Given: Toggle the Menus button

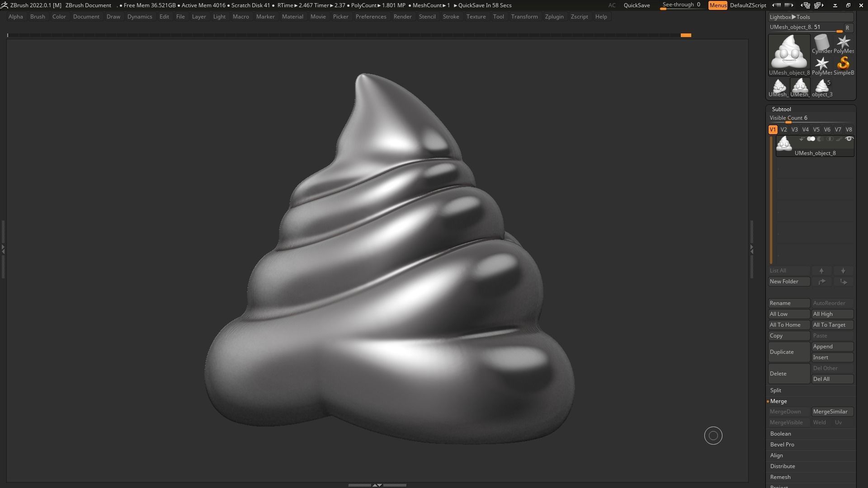Looking at the screenshot, I should [x=717, y=5].
